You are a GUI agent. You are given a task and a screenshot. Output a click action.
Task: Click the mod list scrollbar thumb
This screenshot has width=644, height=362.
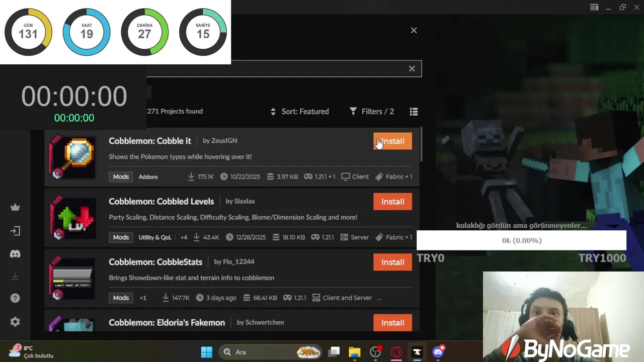click(421, 145)
